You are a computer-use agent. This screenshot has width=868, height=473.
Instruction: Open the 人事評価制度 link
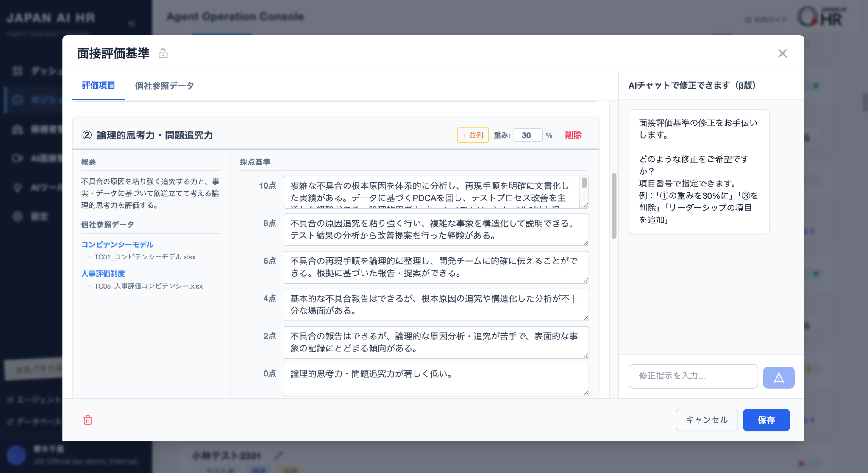(x=103, y=274)
